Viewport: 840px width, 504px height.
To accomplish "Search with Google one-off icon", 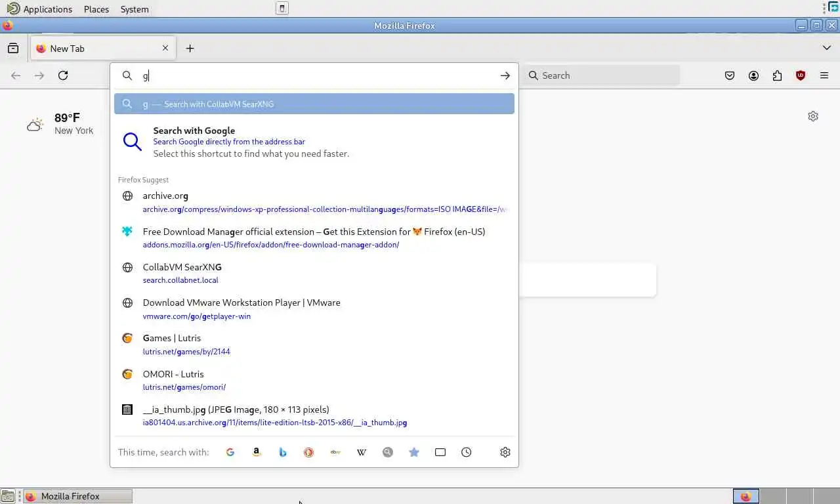I will (230, 452).
